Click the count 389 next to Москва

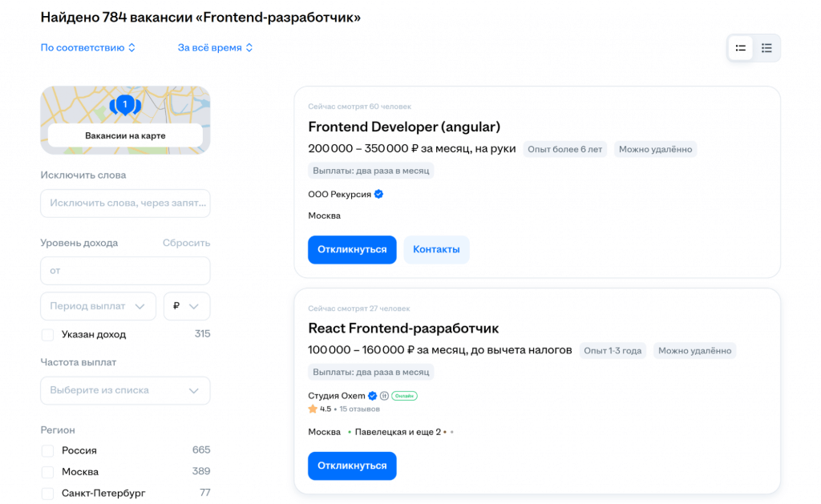(201, 472)
